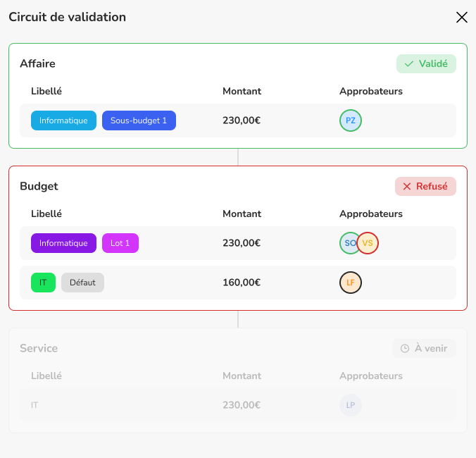
Task: Click the checkmark icon in Validé badge
Action: click(409, 64)
